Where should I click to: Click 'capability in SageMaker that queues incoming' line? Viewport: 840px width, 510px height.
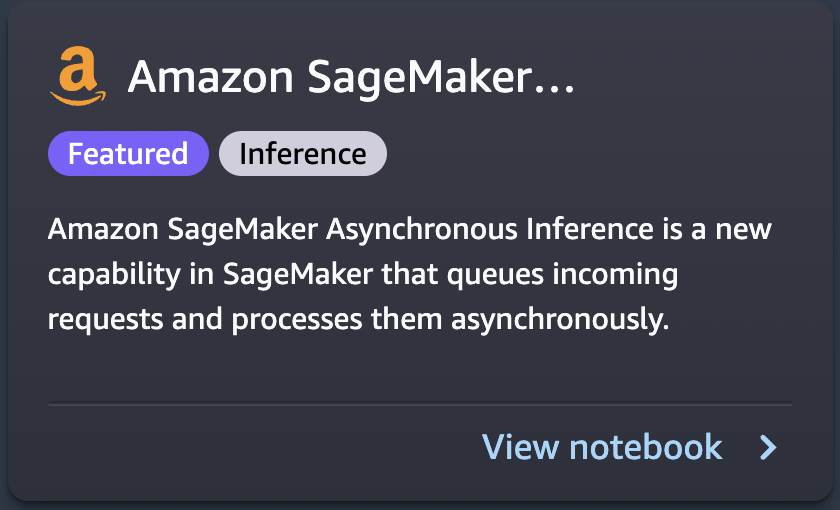363,274
